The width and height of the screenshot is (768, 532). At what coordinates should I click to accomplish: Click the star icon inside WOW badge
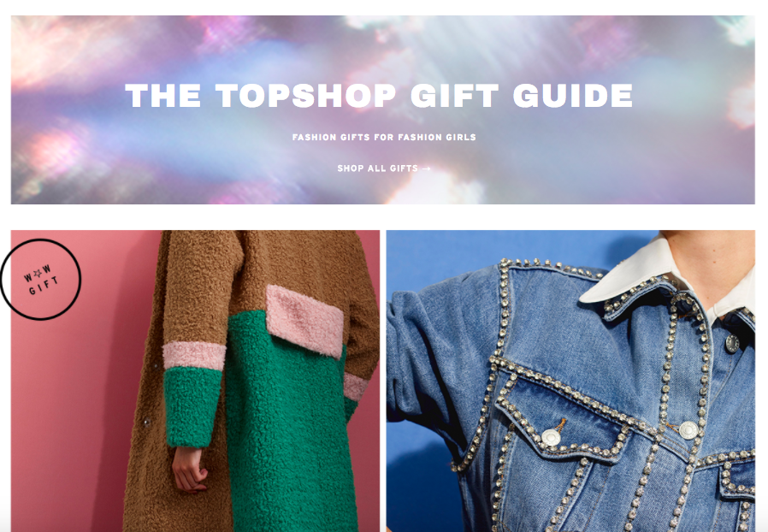click(38, 275)
